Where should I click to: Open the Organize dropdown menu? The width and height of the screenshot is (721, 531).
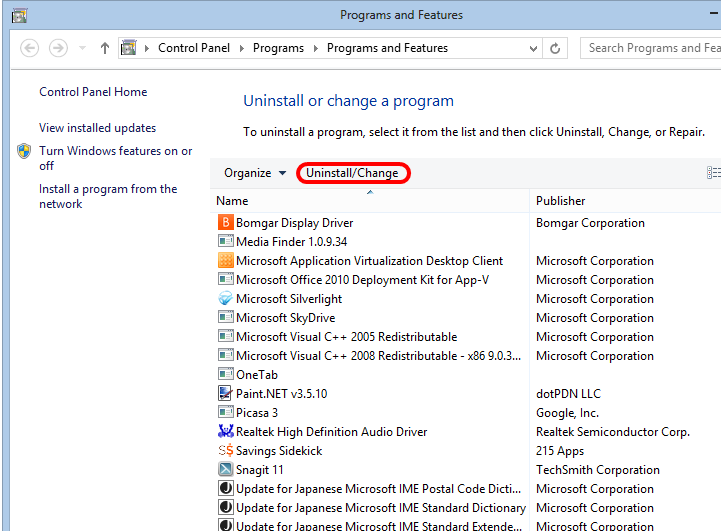pyautogui.click(x=255, y=173)
